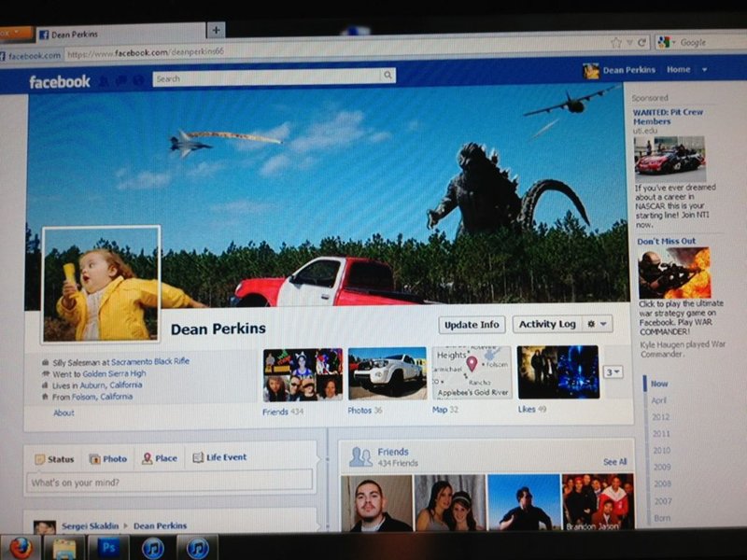747x560 pixels.
Task: Open messages icon in header
Action: pyautogui.click(x=121, y=81)
